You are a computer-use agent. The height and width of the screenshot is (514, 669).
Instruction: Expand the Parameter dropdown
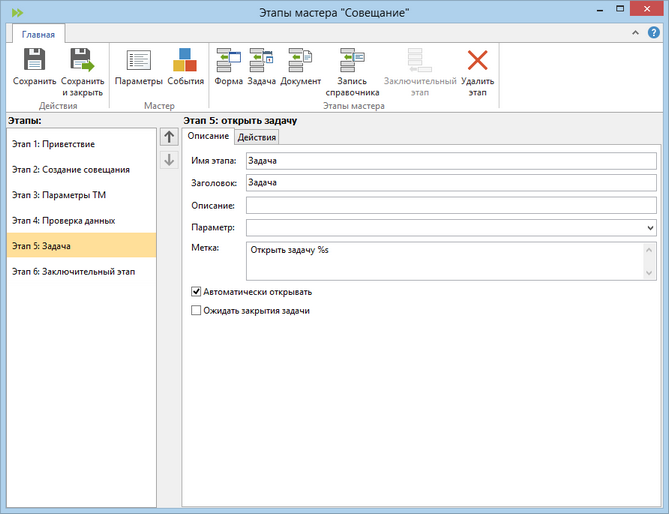pyautogui.click(x=651, y=228)
